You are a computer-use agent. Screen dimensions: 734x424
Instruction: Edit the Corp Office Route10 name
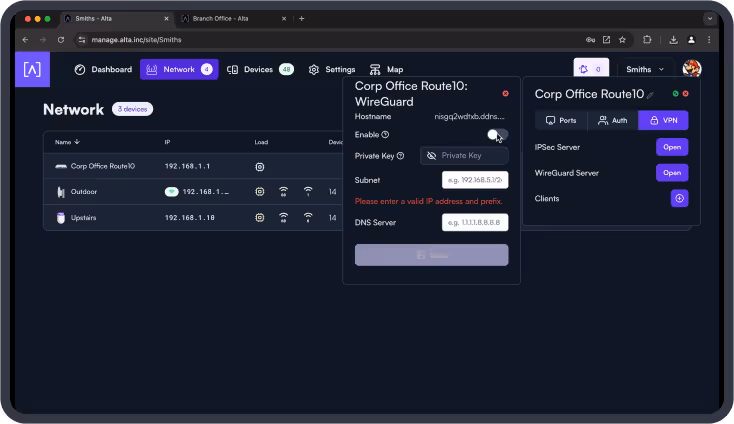(x=650, y=95)
